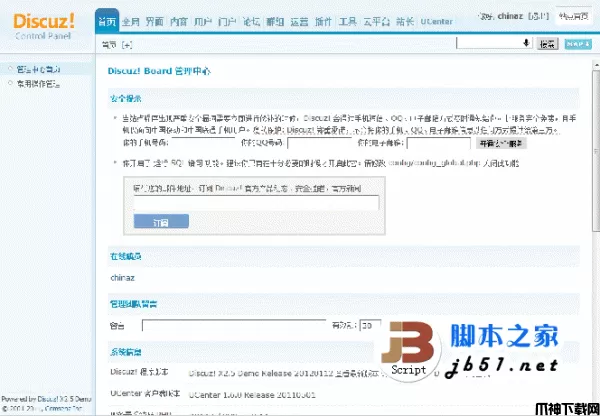The width and height of the screenshot is (600, 416).
Task: Switch to the 云平台 tab
Action: point(377,22)
